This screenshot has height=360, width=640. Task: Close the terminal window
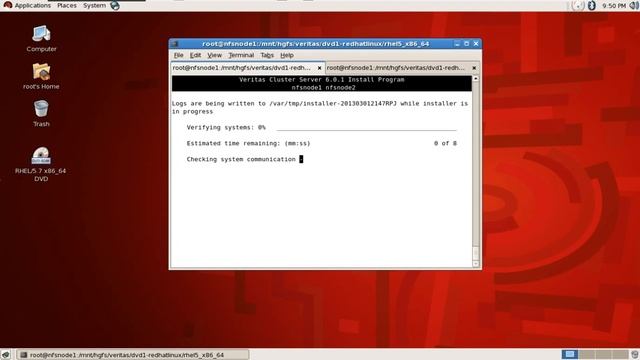(476, 44)
